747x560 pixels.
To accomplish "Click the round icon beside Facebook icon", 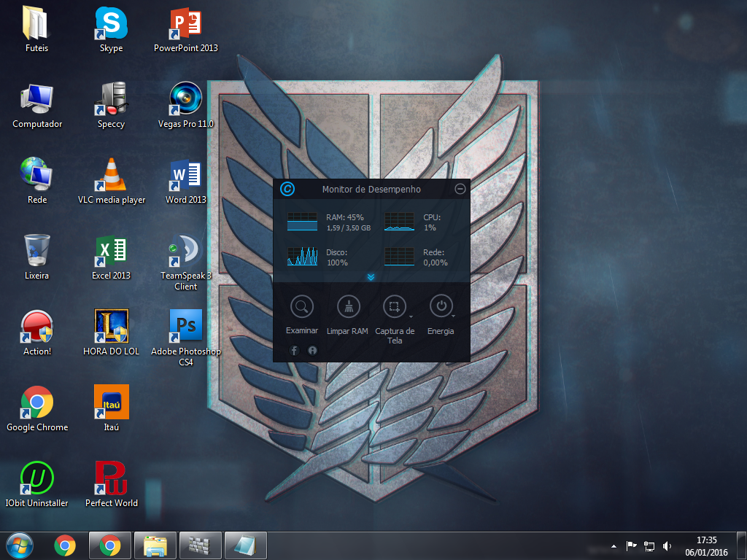I will pos(312,351).
